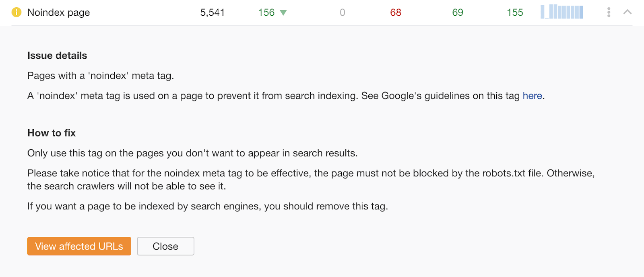Screen dimensions: 644x277
Task: Click the last bar of the histogram chart
Action: tap(581, 12)
